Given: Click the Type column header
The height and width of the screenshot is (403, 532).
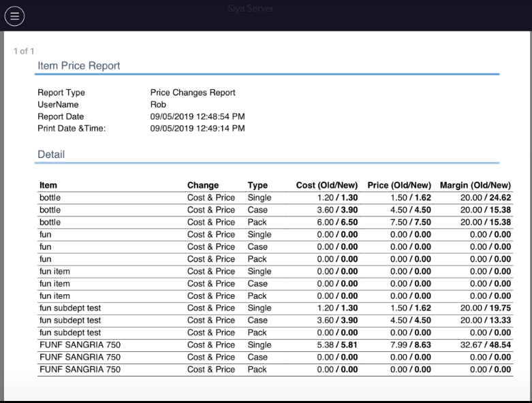Looking at the screenshot, I should coord(257,185).
